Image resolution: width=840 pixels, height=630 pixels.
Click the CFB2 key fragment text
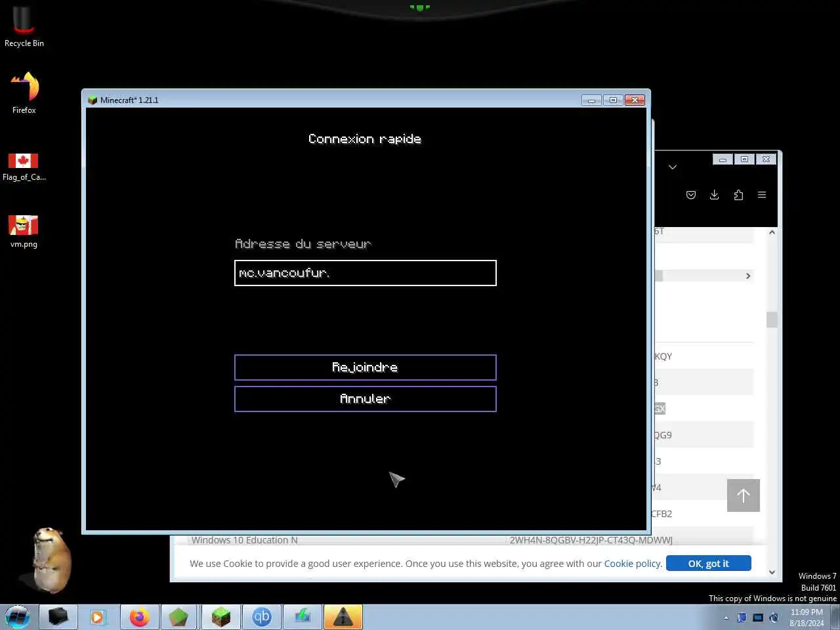click(x=661, y=514)
